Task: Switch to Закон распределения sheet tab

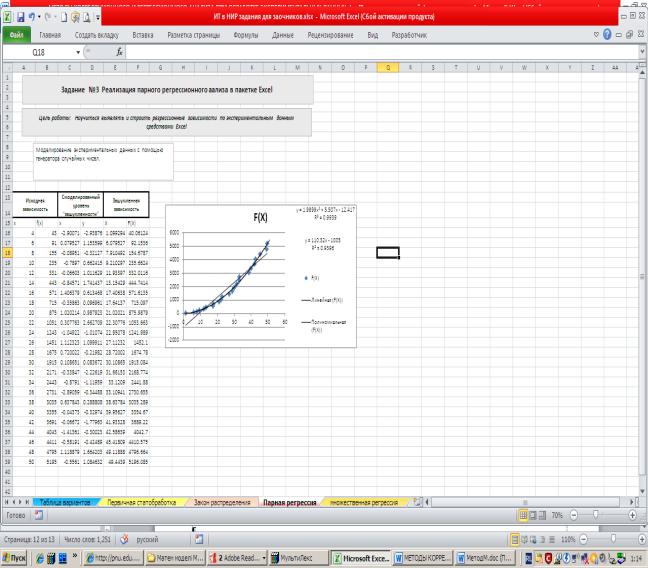Action: (x=221, y=499)
